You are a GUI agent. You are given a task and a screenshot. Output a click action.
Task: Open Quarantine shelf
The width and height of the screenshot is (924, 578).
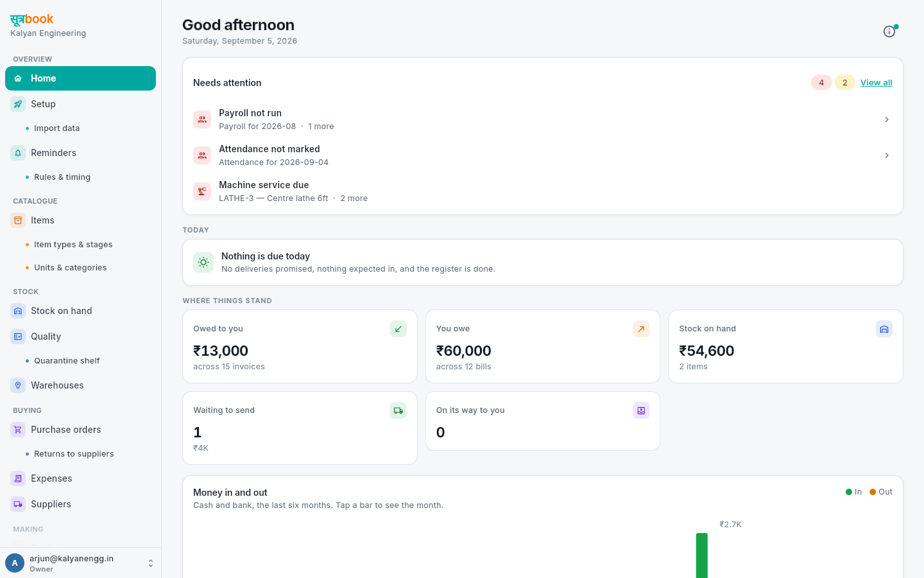pos(67,361)
